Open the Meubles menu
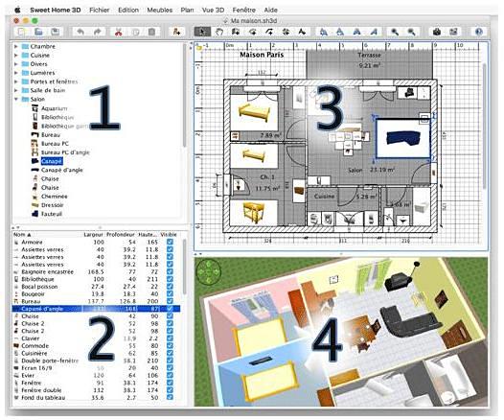The width and height of the screenshot is (504, 420). tap(160, 10)
